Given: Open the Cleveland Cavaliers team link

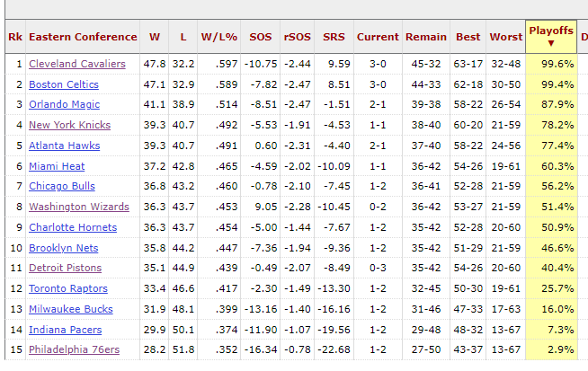Looking at the screenshot, I should click(77, 64).
